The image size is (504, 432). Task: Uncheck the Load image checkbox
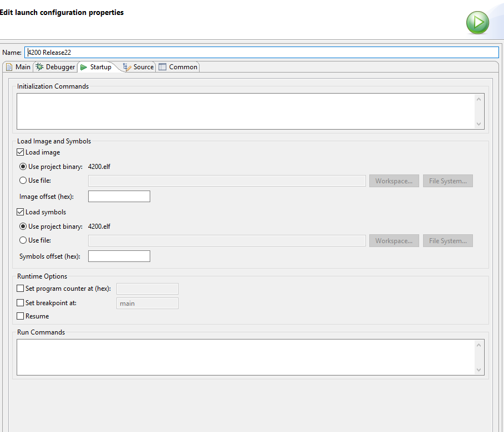[x=21, y=152]
